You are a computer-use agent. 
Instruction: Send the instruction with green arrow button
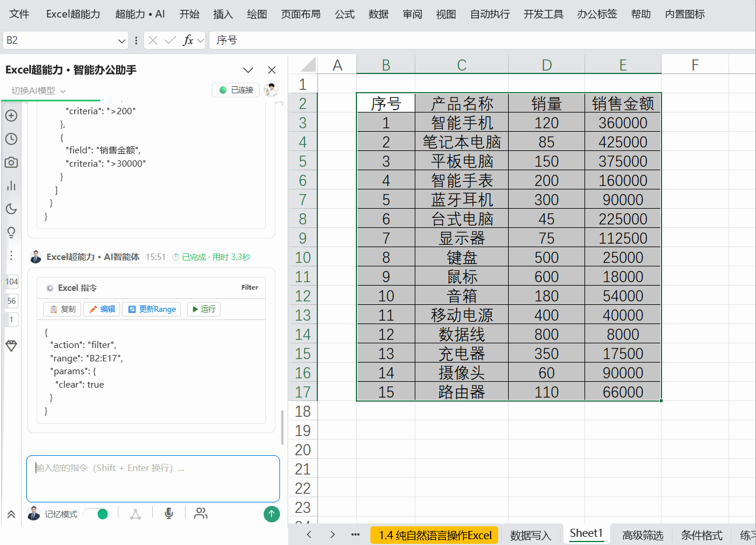click(x=272, y=514)
